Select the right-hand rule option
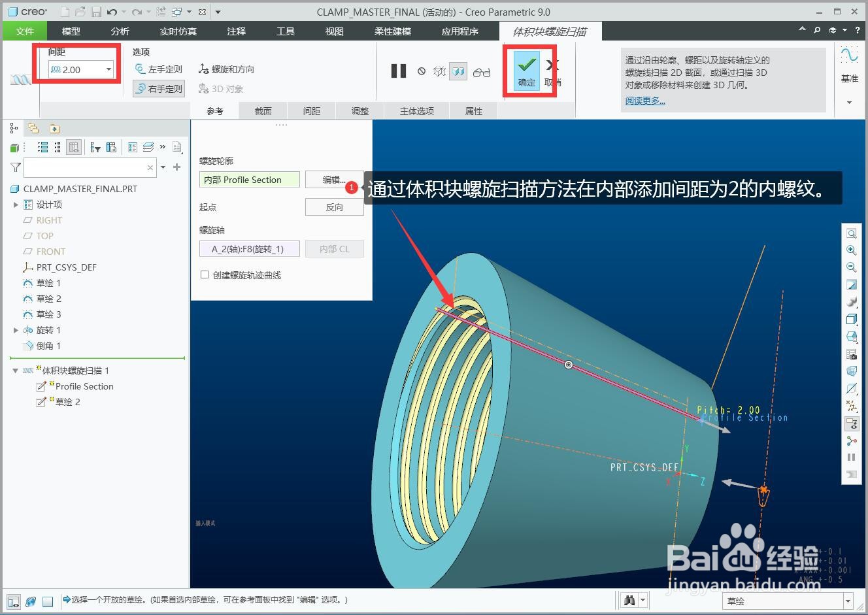 (x=158, y=88)
